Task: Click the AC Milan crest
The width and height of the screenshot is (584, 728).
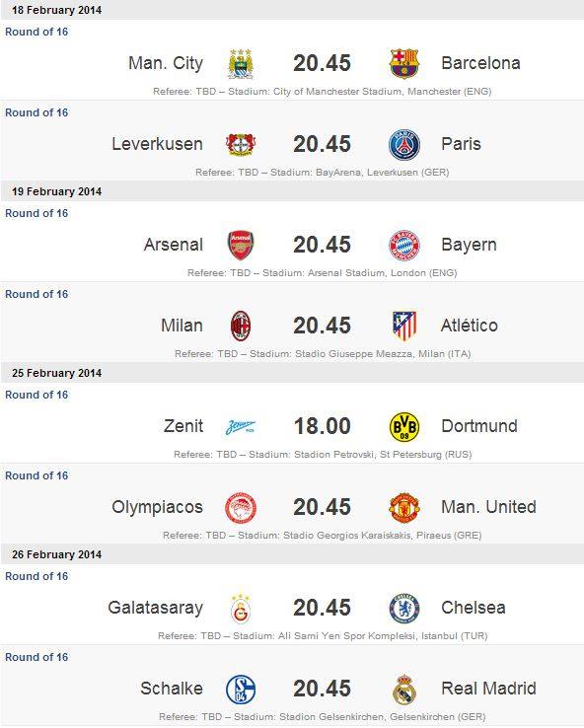Action: tap(241, 326)
